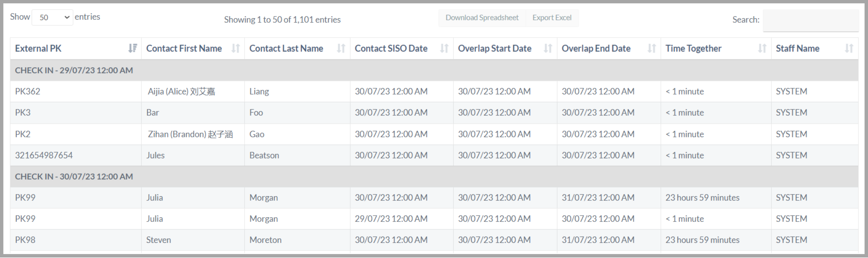Collapse the CHECK IN 30/07/23 group row
The height and width of the screenshot is (258, 868).
[x=74, y=177]
